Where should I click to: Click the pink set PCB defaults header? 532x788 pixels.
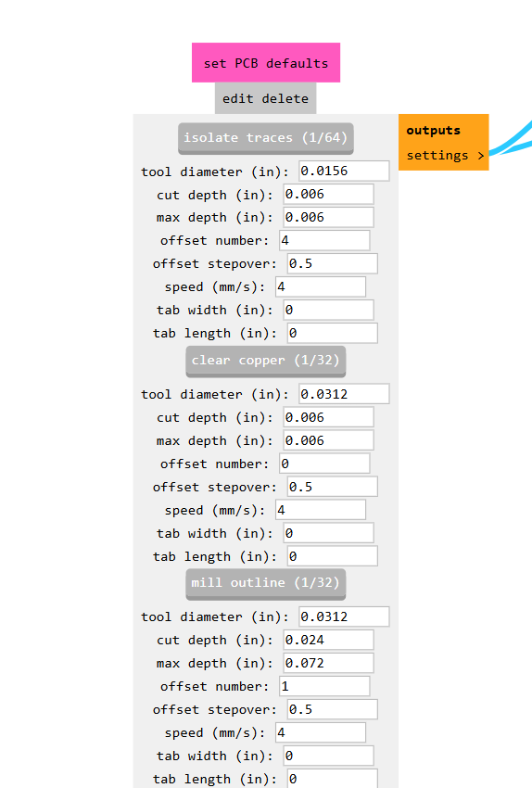[266, 63]
